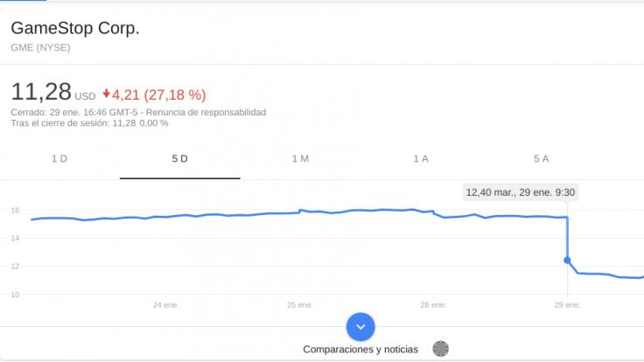Click the 28 ene. date axis label
The image size is (644, 362).
(432, 305)
